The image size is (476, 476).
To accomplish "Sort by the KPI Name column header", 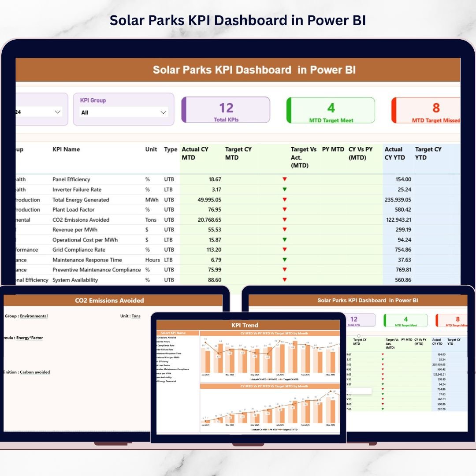I will pos(66,149).
